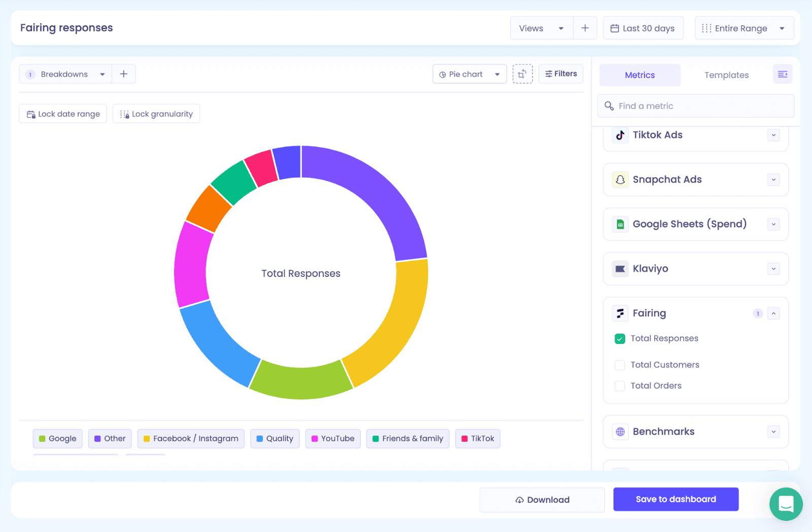Click the plus icon next to Views

[585, 28]
